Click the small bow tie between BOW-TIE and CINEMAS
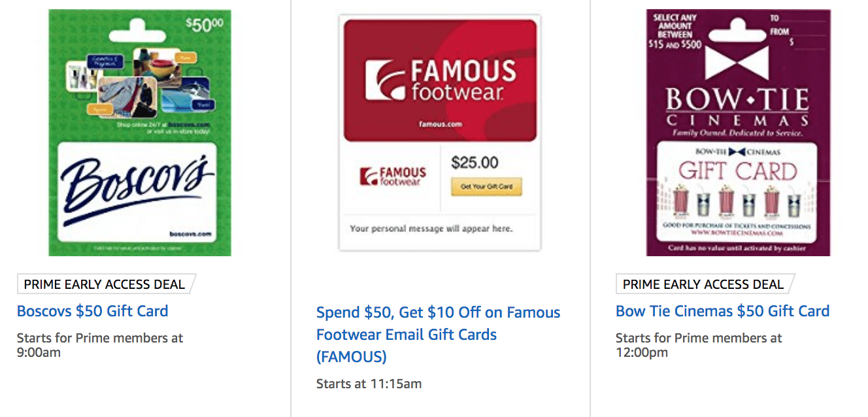This screenshot has width=868, height=417. [x=738, y=152]
